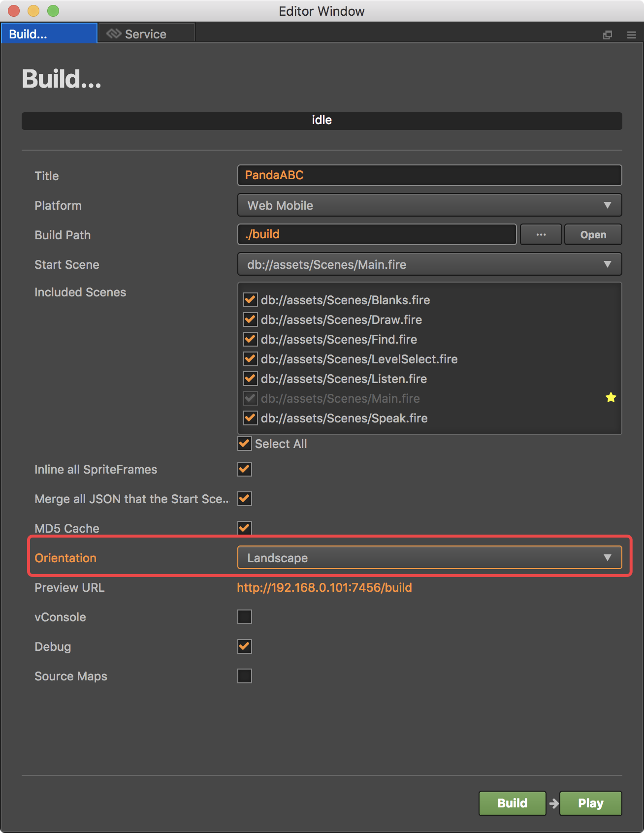Click the green Build button

click(512, 803)
